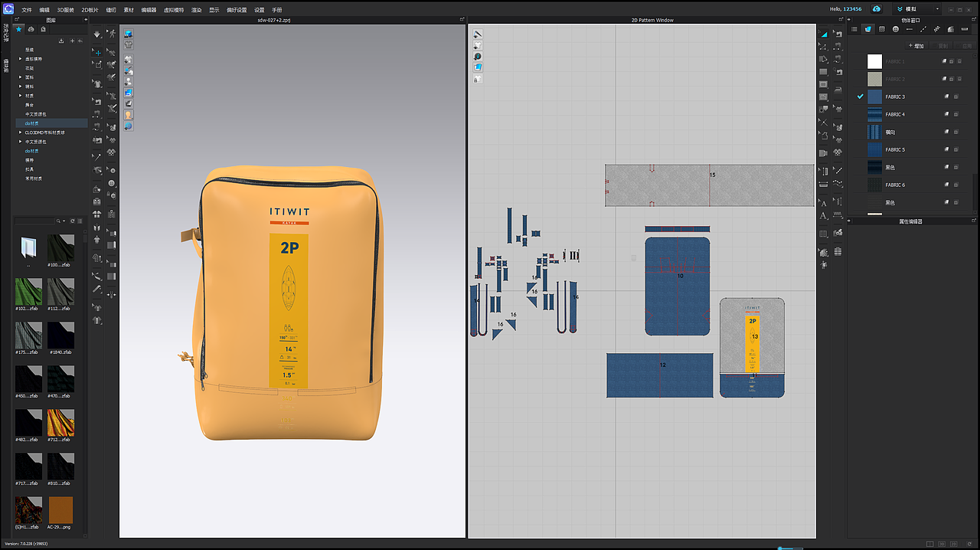Screen dimensions: 980x550
Task: Expand the CLO3DMD布料材质球 folder
Action: [21, 132]
